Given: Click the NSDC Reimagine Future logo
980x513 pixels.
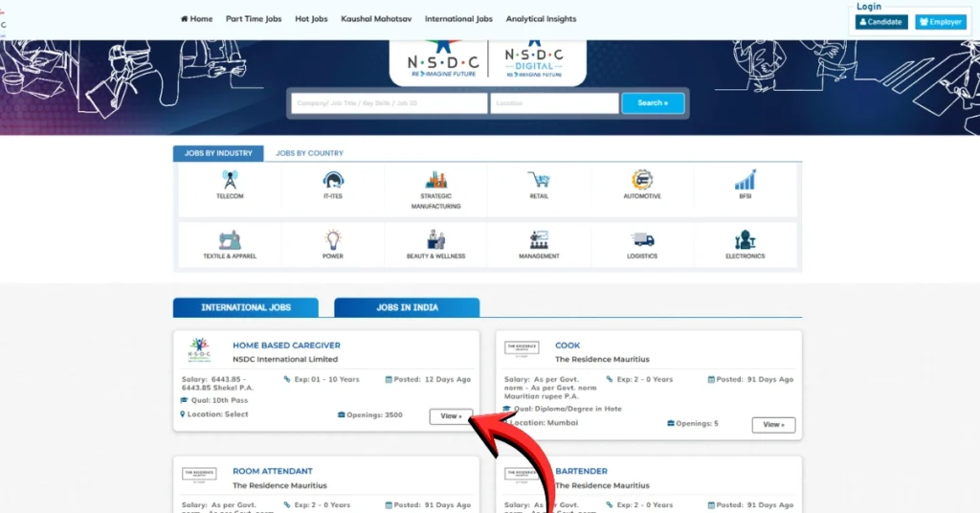Looking at the screenshot, I should click(443, 60).
